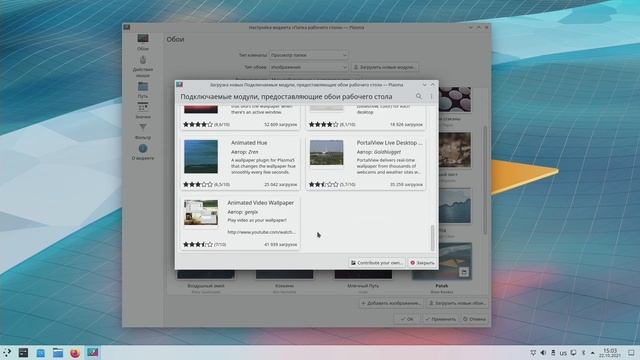Select the Patak wallpaper thumbnail
The image size is (640, 360).
(442, 261)
